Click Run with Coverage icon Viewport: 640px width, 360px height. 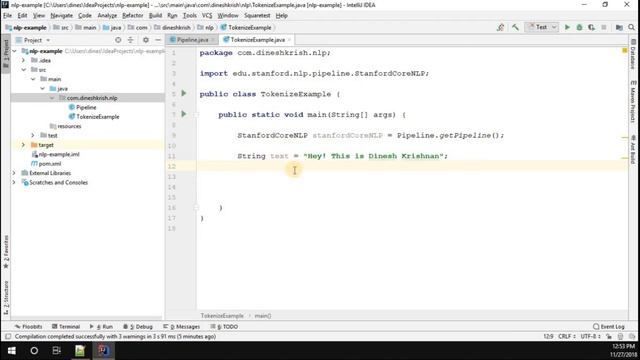pos(591,27)
